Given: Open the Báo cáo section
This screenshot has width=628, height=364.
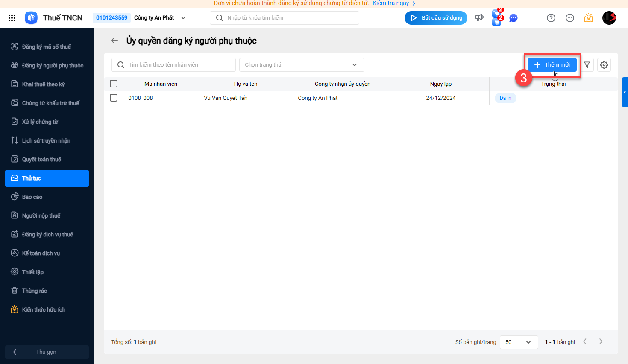Looking at the screenshot, I should pyautogui.click(x=47, y=197).
